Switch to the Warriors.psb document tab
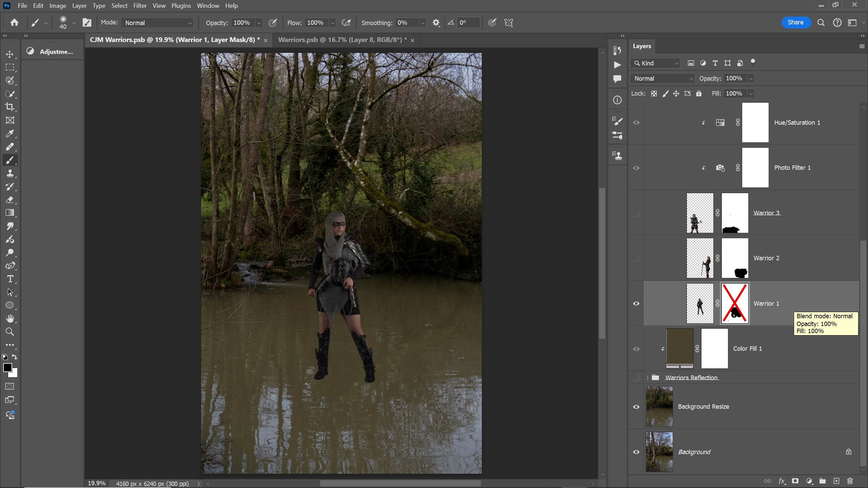The image size is (868, 488). (x=342, y=40)
